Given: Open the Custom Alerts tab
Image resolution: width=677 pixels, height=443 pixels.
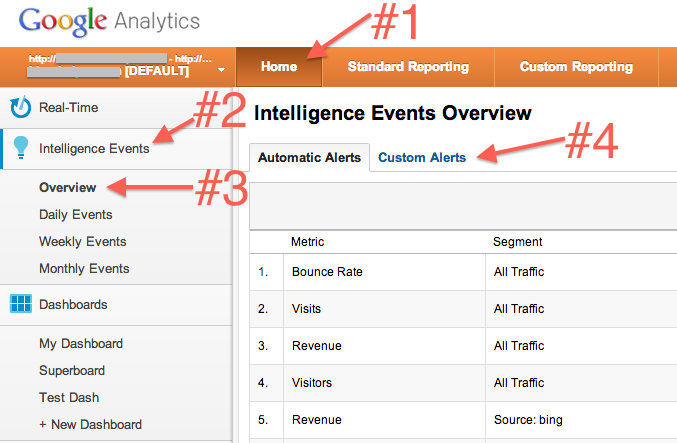Looking at the screenshot, I should click(x=422, y=158).
